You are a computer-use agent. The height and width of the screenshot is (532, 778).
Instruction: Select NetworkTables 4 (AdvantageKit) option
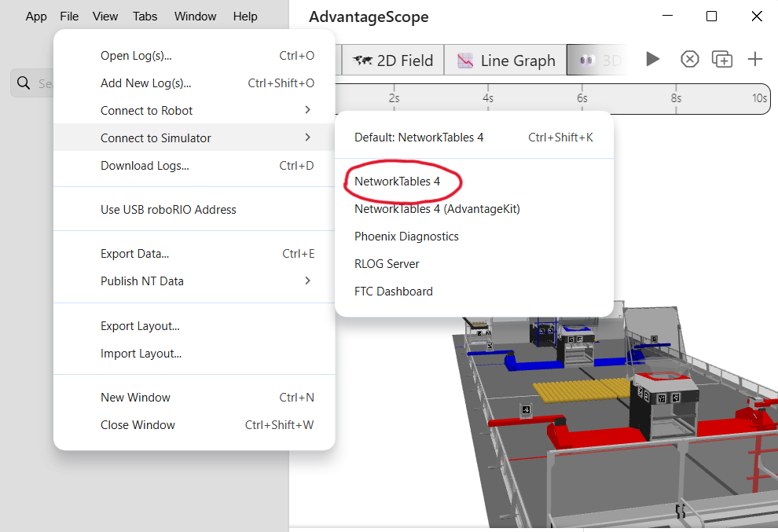(x=437, y=209)
